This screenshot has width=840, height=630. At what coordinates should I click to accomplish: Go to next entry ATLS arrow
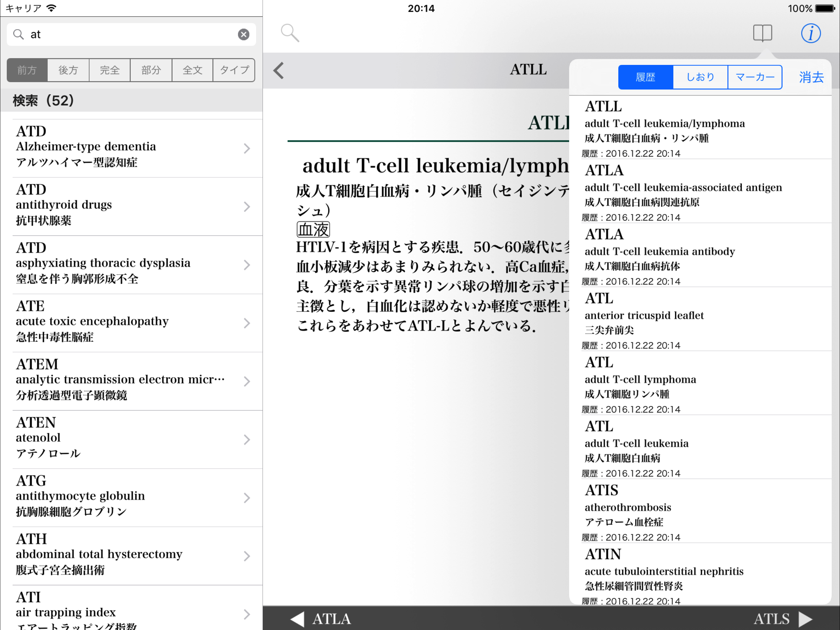coord(805,619)
